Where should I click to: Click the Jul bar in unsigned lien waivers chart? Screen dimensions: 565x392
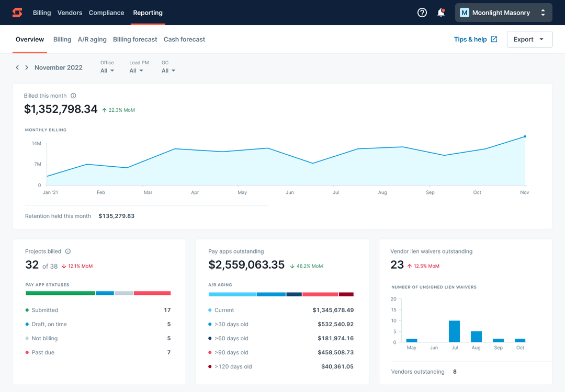(x=455, y=331)
